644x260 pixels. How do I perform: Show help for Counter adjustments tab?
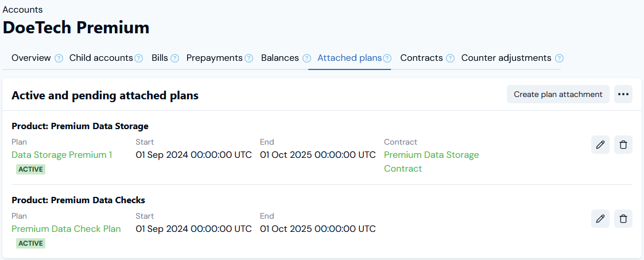click(x=560, y=59)
